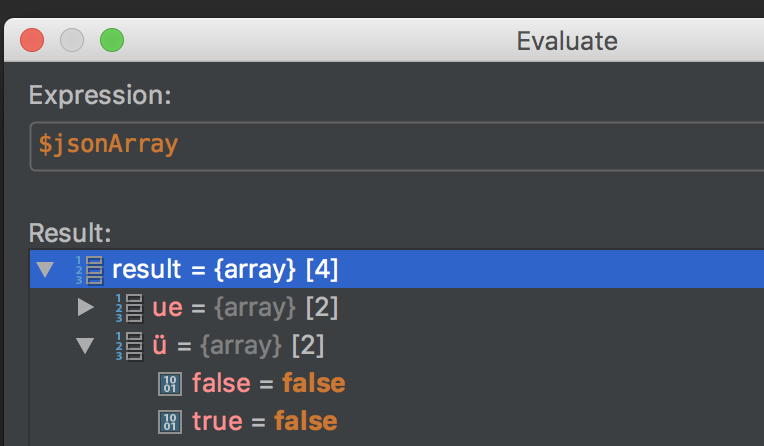764x446 pixels.
Task: Expand the "ue" array node
Action: tap(85, 308)
